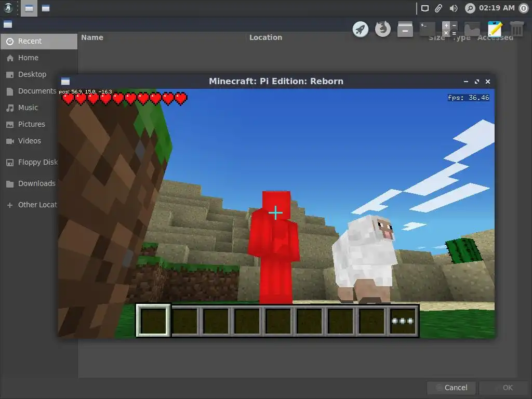Click the Minecraft: Pi Edition: Reborn title
Image resolution: width=532 pixels, height=399 pixels.
[x=276, y=82]
